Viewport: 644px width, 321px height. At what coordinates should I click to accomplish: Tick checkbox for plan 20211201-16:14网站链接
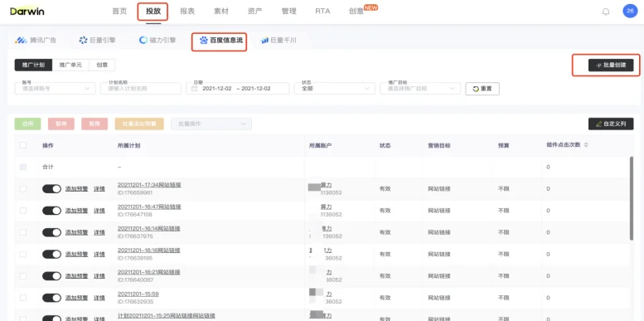(x=23, y=232)
